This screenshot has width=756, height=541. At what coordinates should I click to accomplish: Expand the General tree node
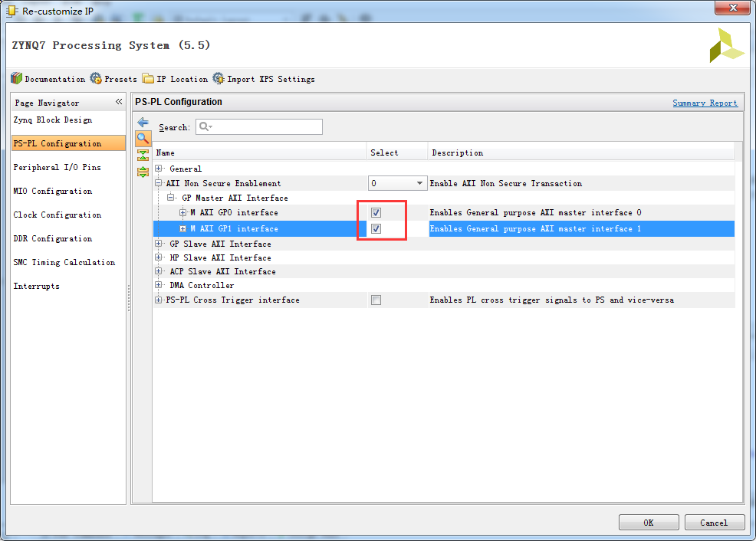click(159, 168)
